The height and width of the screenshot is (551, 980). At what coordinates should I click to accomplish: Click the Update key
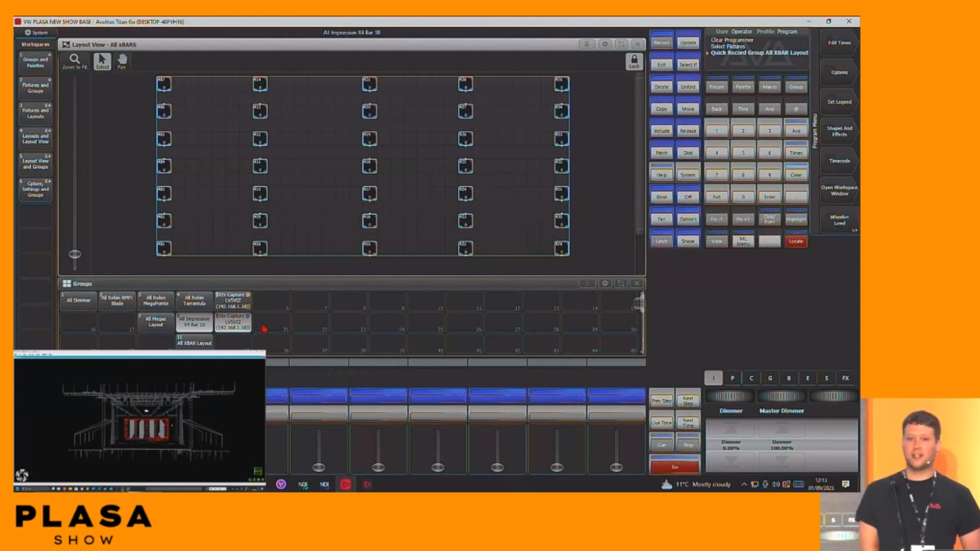(x=688, y=42)
